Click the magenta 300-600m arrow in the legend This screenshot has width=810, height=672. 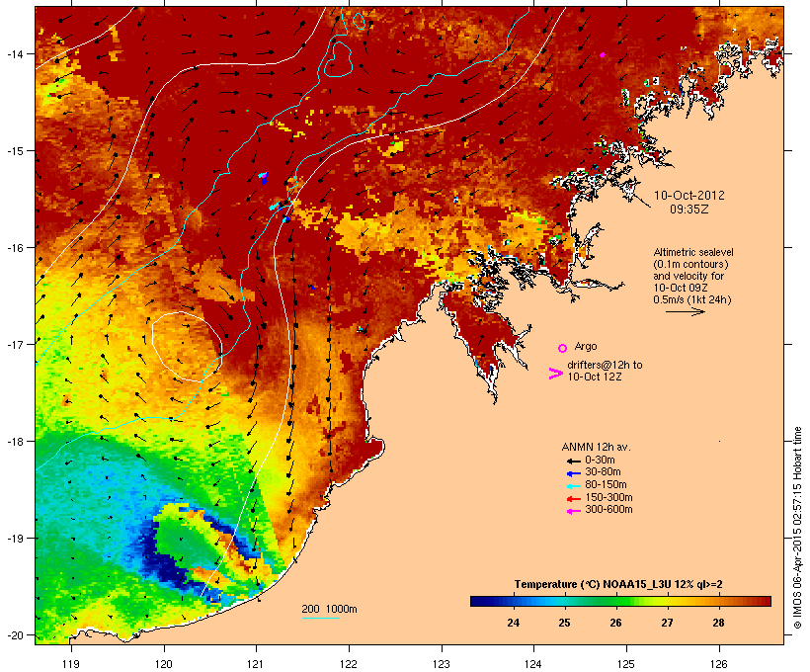click(x=573, y=511)
